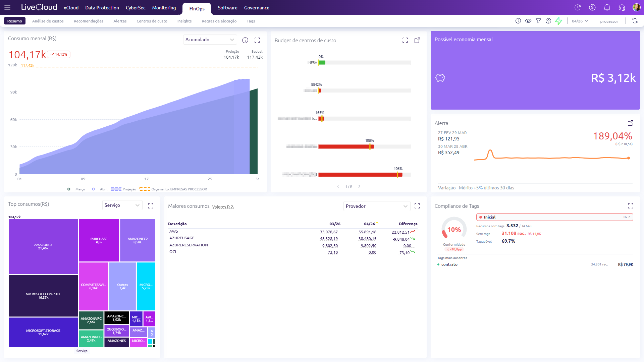
Task: Toggle visibility with the eye icon
Action: (528, 21)
